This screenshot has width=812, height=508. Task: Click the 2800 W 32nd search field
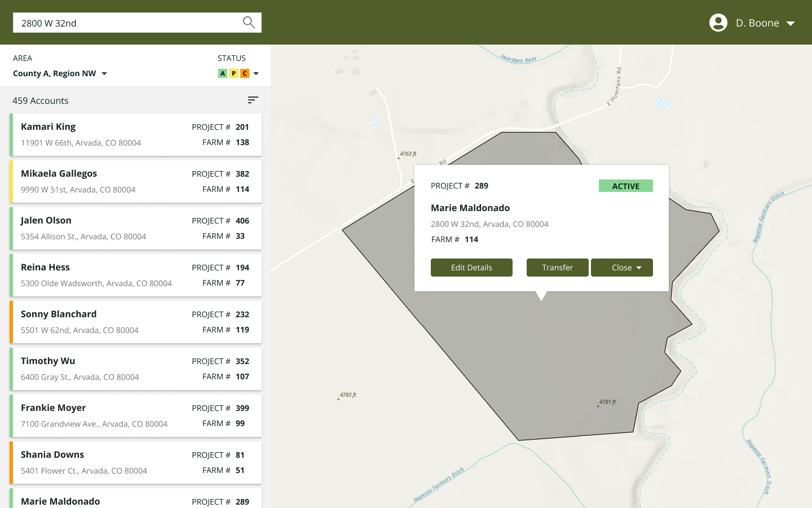[137, 23]
